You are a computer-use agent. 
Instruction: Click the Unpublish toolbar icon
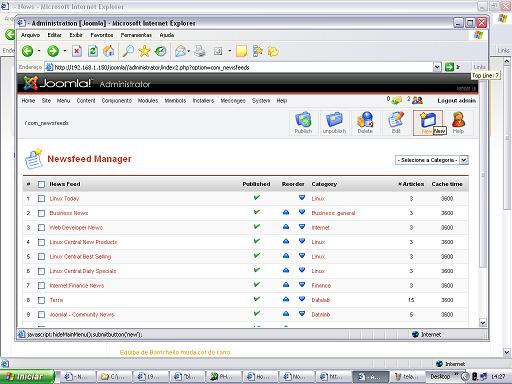[334, 123]
